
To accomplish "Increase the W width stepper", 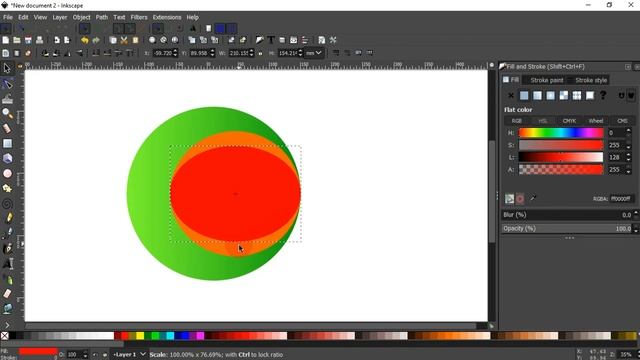I will point(251,51).
